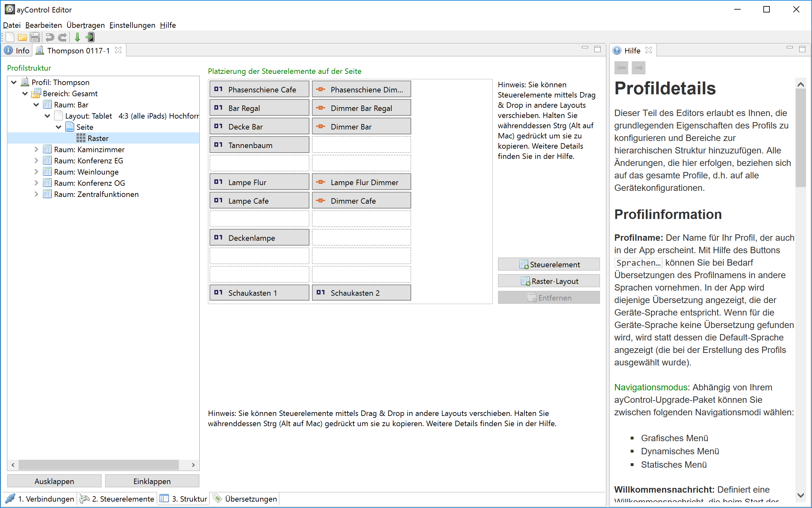Click the New file toolbar icon
Viewport: 812px width, 508px height.
click(10, 37)
